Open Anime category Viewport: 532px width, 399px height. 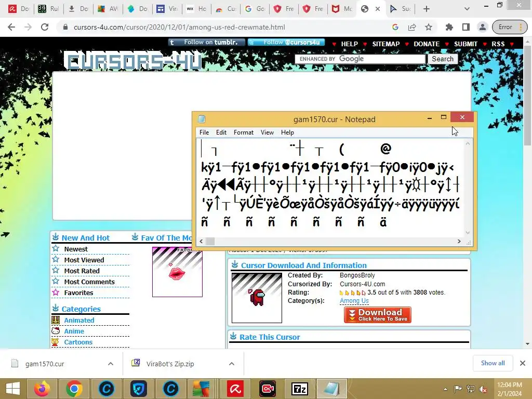tap(74, 331)
